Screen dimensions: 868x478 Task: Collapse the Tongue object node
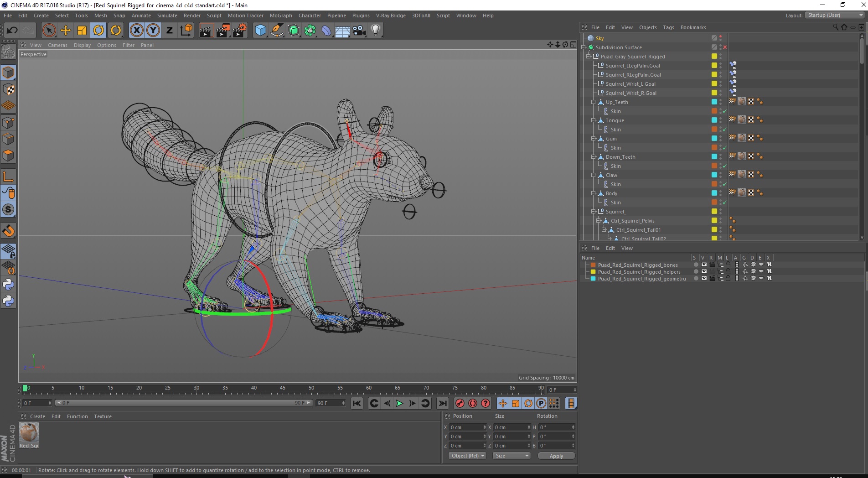coord(594,120)
